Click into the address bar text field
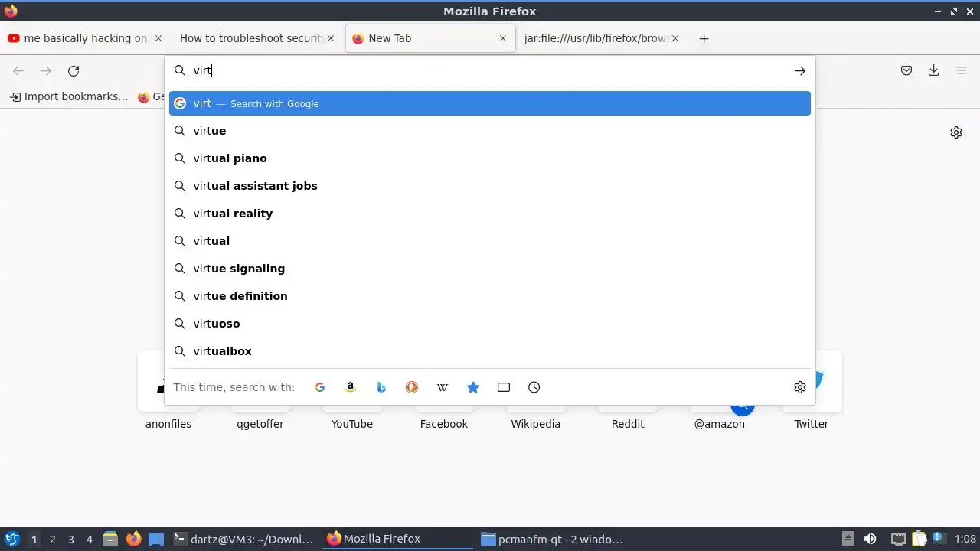Screen dimensions: 980x551 (x=490, y=70)
